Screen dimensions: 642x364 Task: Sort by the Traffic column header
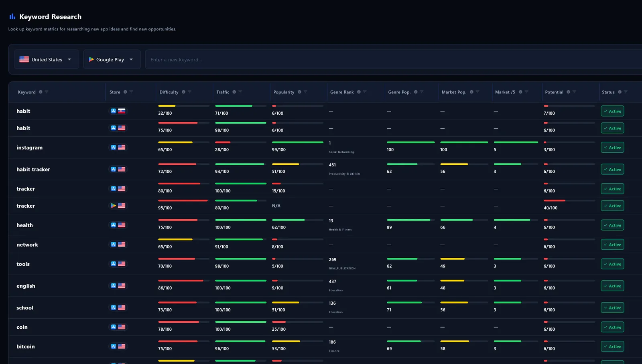(x=223, y=92)
